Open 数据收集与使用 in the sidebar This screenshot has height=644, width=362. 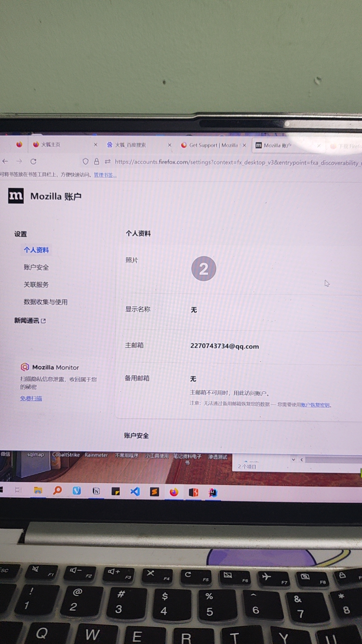coord(46,302)
